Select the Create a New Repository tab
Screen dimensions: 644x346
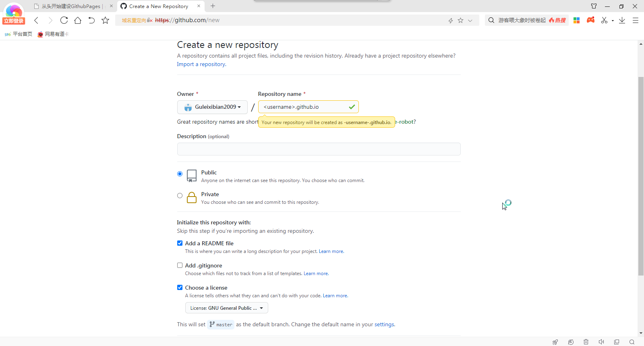point(159,6)
